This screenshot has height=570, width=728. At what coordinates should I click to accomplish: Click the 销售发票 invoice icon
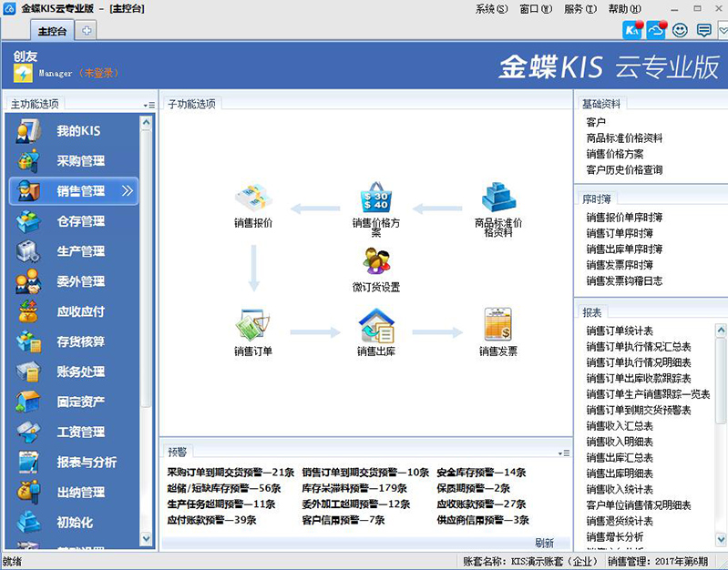pos(498,325)
